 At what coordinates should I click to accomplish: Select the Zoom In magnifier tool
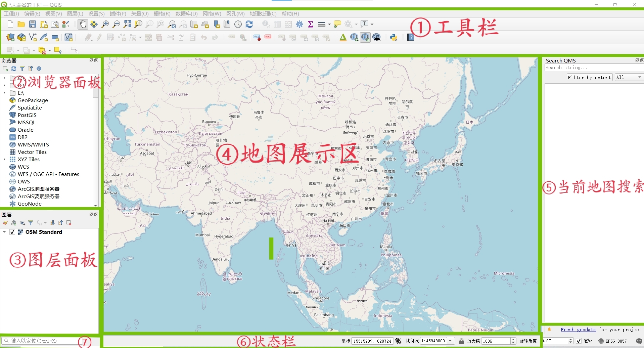pyautogui.click(x=105, y=24)
